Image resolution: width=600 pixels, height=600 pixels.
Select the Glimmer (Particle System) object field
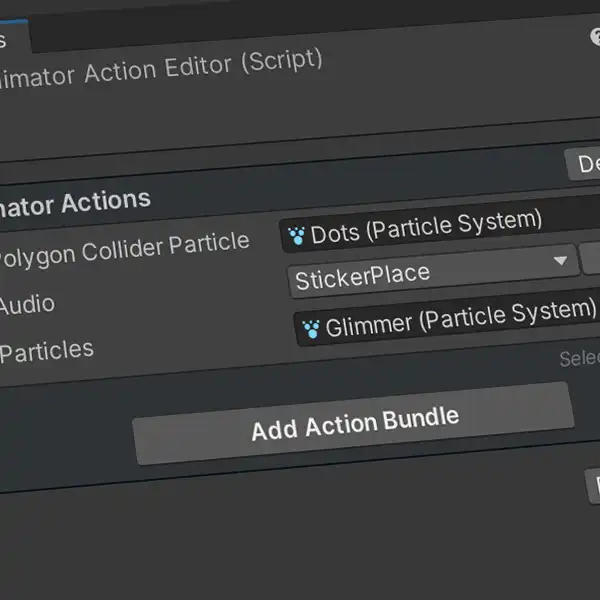(447, 318)
